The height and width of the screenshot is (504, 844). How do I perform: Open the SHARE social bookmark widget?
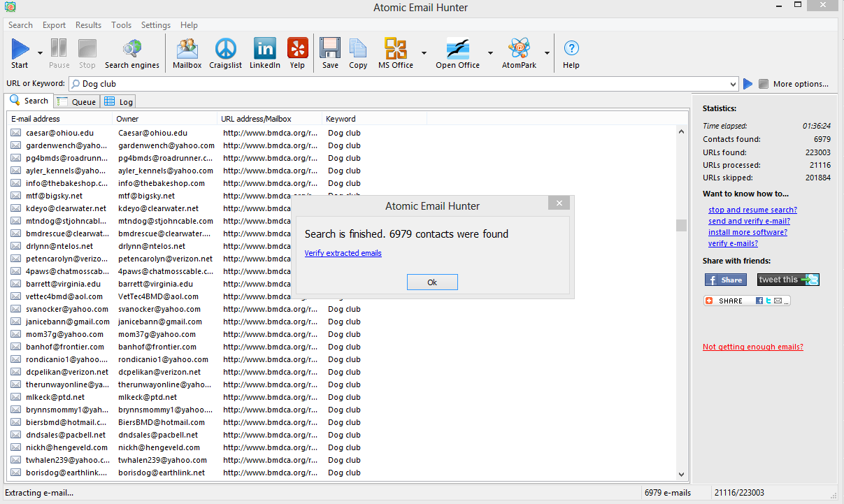point(747,301)
